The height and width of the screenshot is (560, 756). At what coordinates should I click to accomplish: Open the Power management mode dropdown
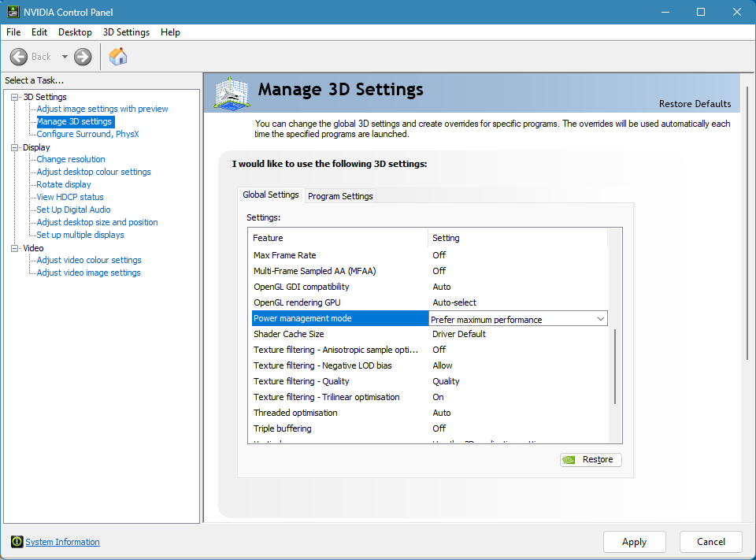tap(600, 319)
